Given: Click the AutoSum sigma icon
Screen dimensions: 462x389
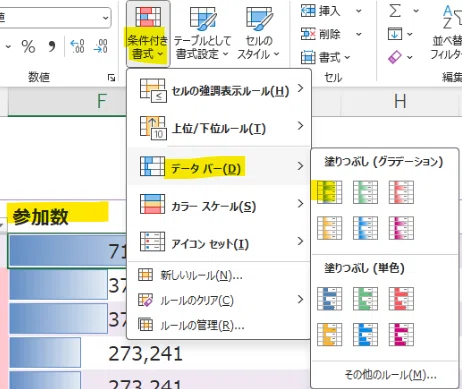Looking at the screenshot, I should 395,11.
